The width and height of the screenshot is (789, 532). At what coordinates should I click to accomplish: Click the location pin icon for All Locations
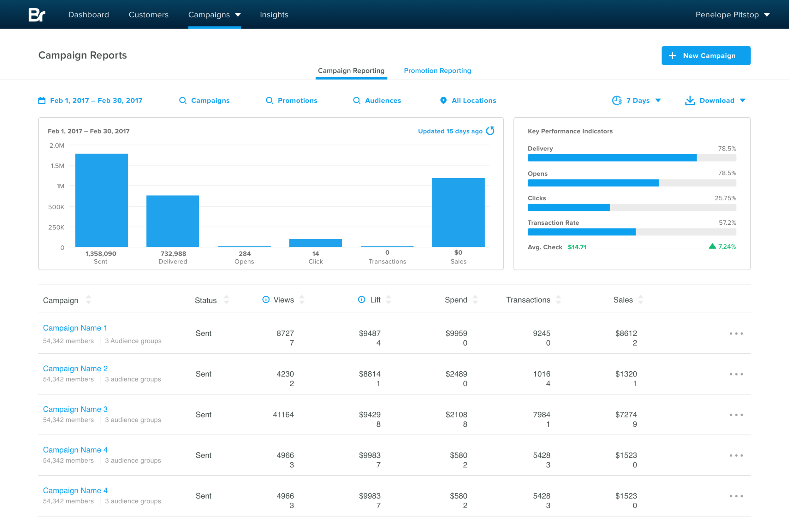tap(443, 100)
